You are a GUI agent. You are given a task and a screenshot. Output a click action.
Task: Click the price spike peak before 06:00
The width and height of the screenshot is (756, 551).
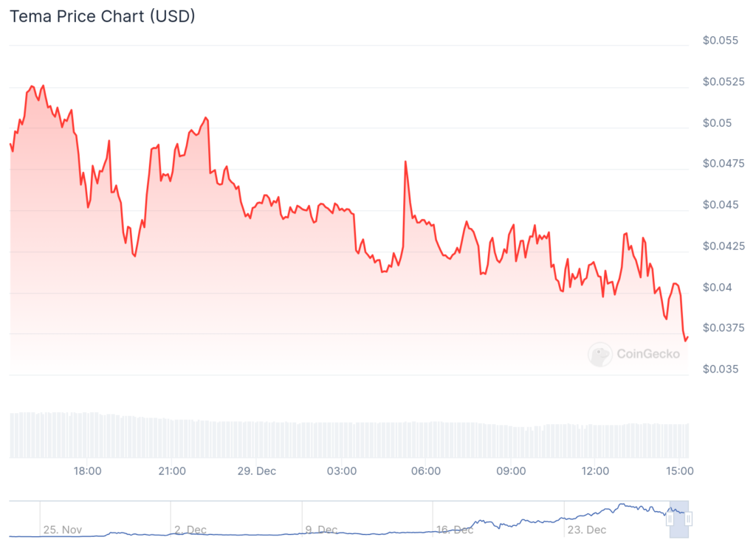tap(405, 162)
